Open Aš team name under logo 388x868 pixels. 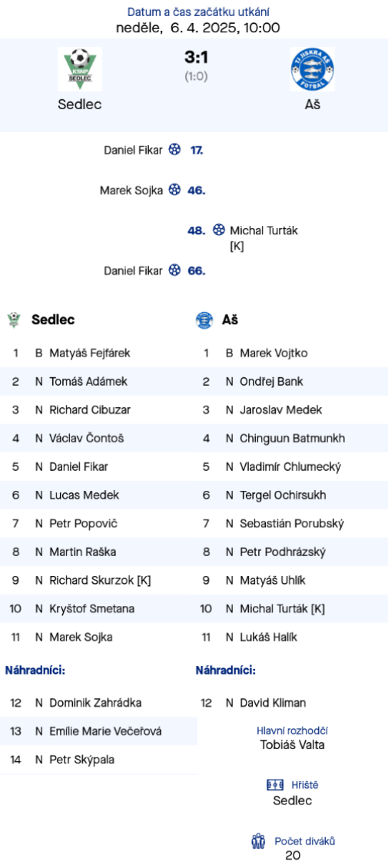(312, 104)
